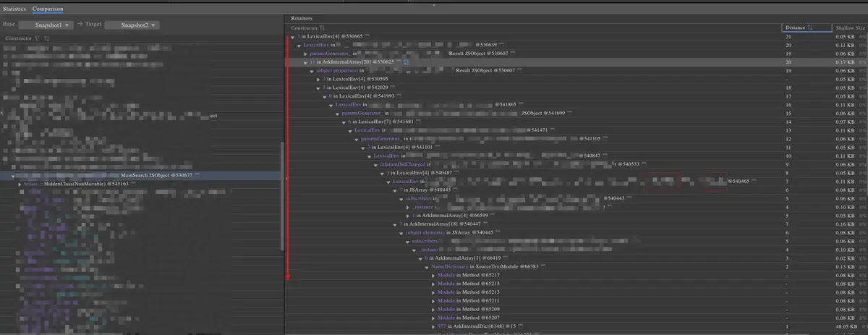The width and height of the screenshot is (868, 335).
Task: Open the Comparison tab
Action: click(48, 9)
